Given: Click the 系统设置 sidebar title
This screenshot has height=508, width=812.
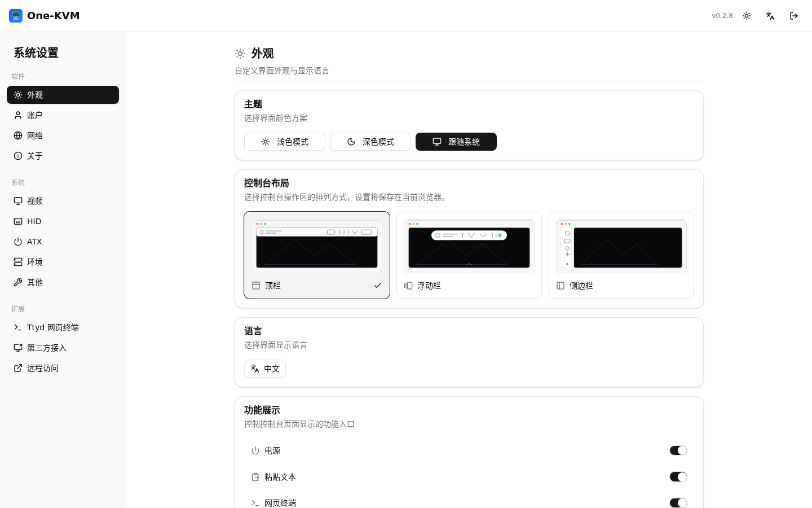Looking at the screenshot, I should click(36, 52).
